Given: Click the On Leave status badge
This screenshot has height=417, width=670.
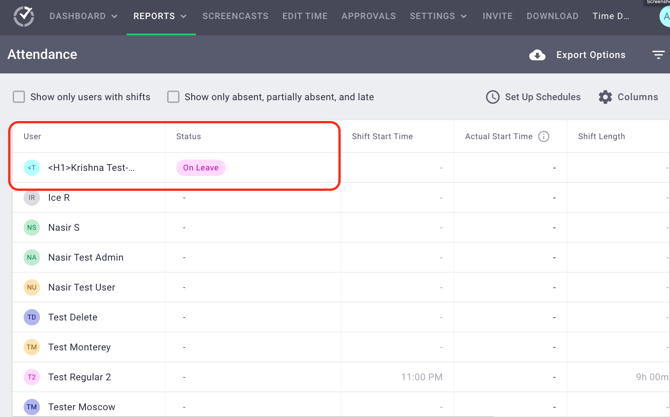Looking at the screenshot, I should click(x=200, y=168).
